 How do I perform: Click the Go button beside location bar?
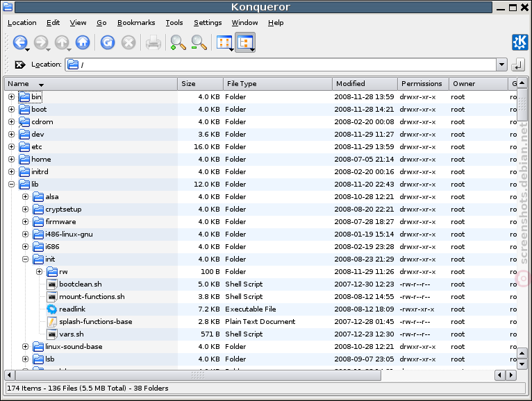tap(518, 65)
